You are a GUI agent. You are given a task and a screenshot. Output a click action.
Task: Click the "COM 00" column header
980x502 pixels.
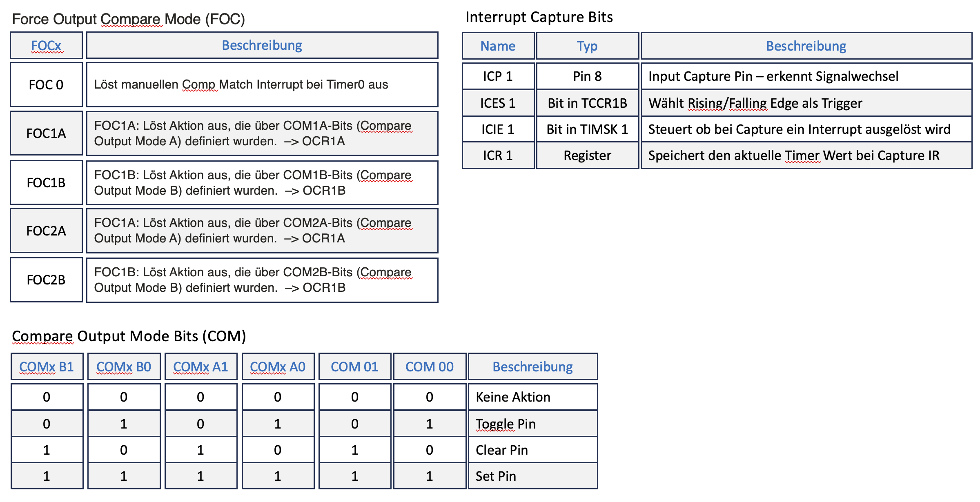click(x=429, y=367)
